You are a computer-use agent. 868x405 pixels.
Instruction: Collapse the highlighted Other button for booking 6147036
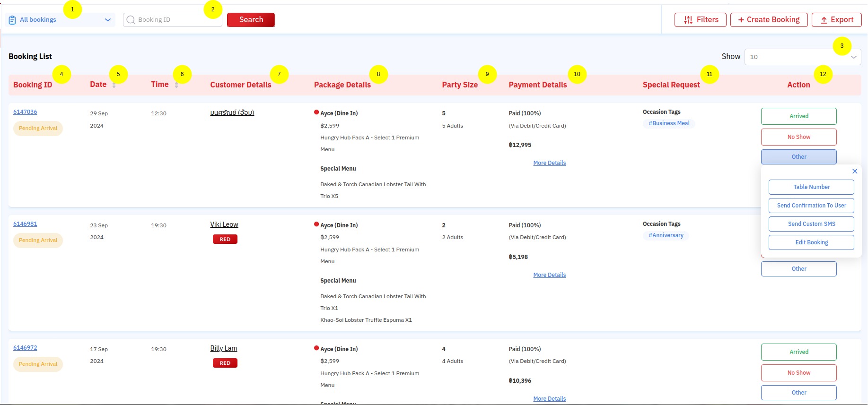click(798, 157)
